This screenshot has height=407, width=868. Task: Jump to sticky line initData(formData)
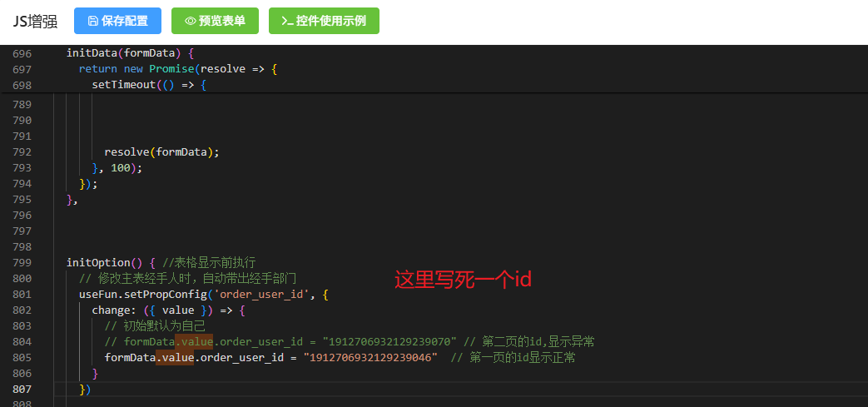coord(129,53)
